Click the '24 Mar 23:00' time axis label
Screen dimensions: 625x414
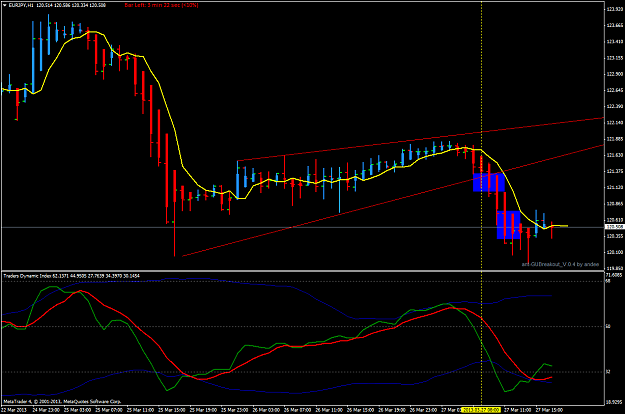(46, 410)
